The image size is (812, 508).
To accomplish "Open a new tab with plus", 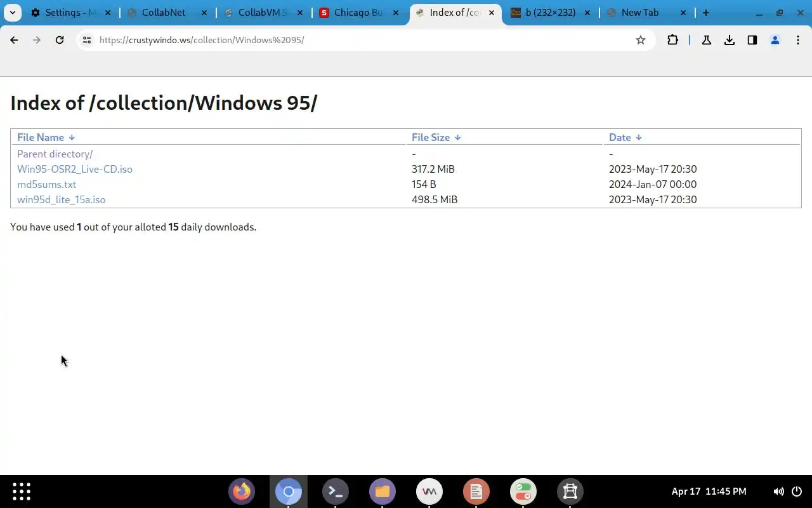I will [x=706, y=13].
